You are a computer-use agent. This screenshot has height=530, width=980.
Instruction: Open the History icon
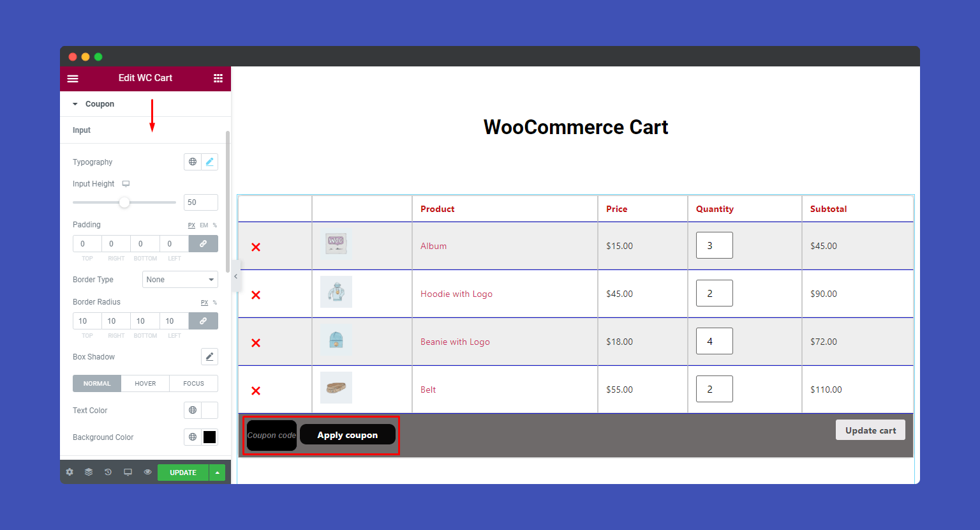click(x=108, y=473)
